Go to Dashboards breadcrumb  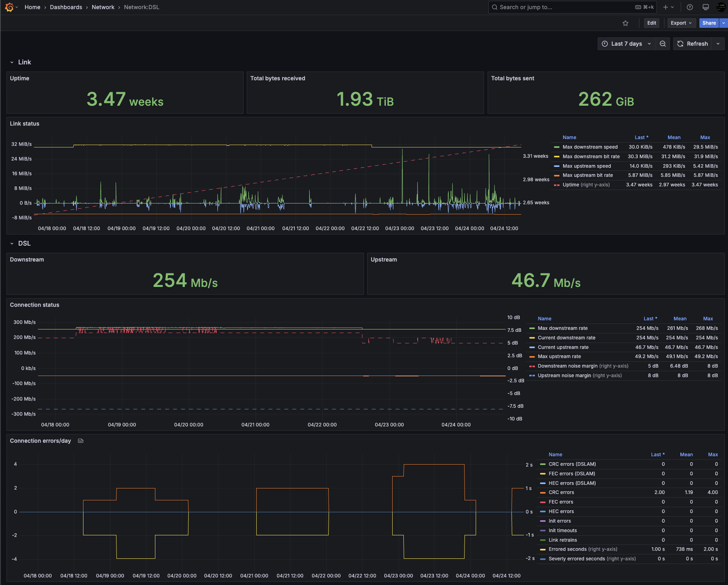[x=66, y=7]
